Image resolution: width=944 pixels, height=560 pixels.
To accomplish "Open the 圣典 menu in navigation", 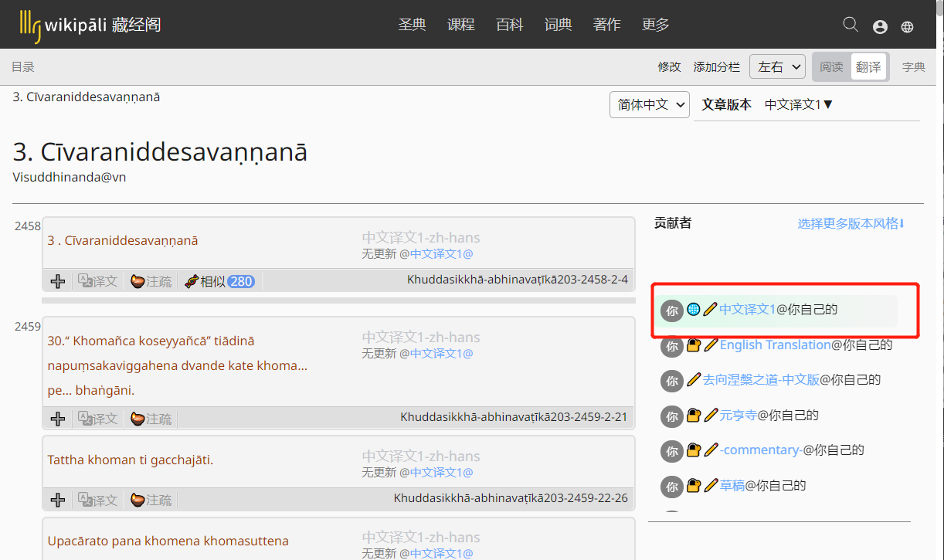I will tap(412, 25).
